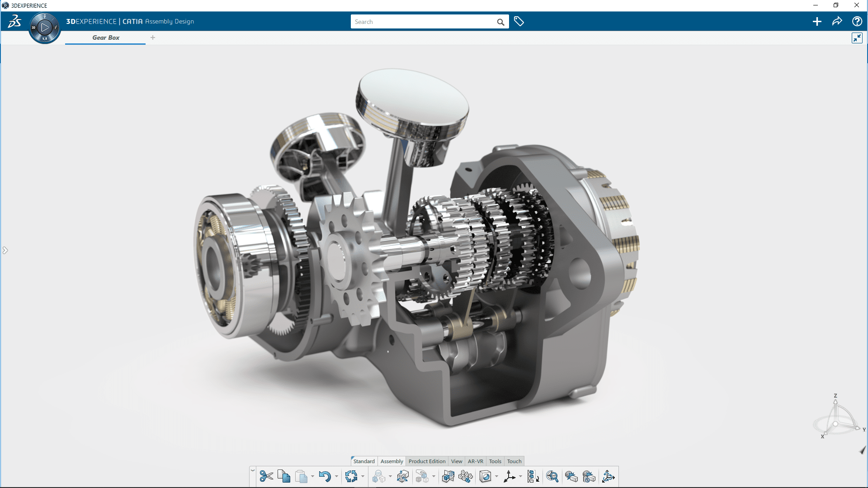Image resolution: width=868 pixels, height=488 pixels.
Task: Click the magnifier search-in-view icon
Action: click(x=552, y=476)
